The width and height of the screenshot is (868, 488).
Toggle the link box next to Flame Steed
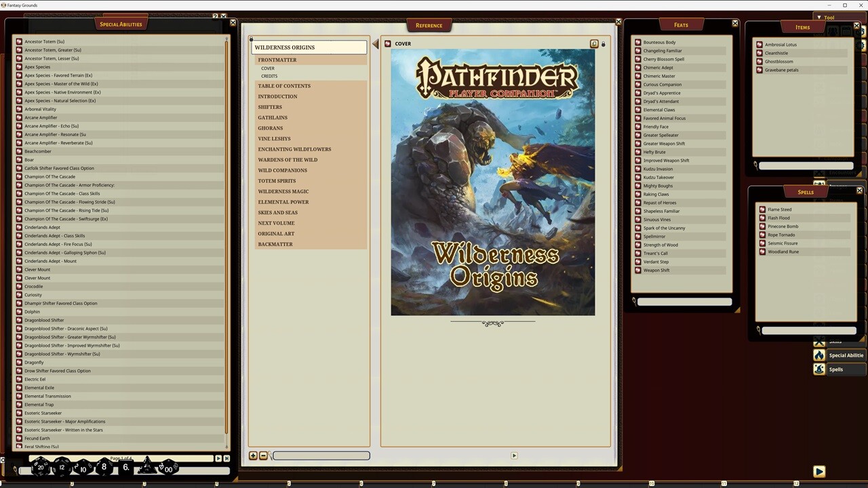point(763,209)
